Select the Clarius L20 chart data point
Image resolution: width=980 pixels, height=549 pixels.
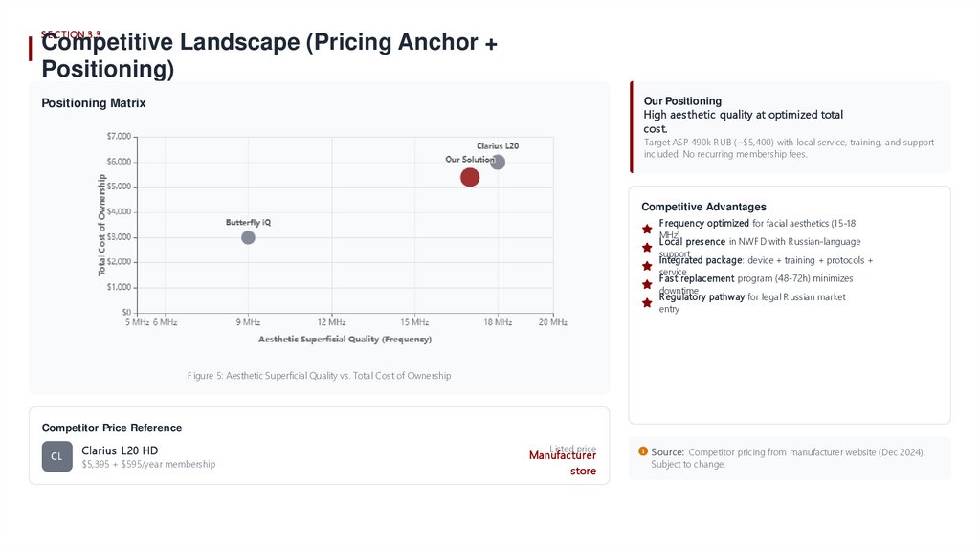tap(498, 163)
